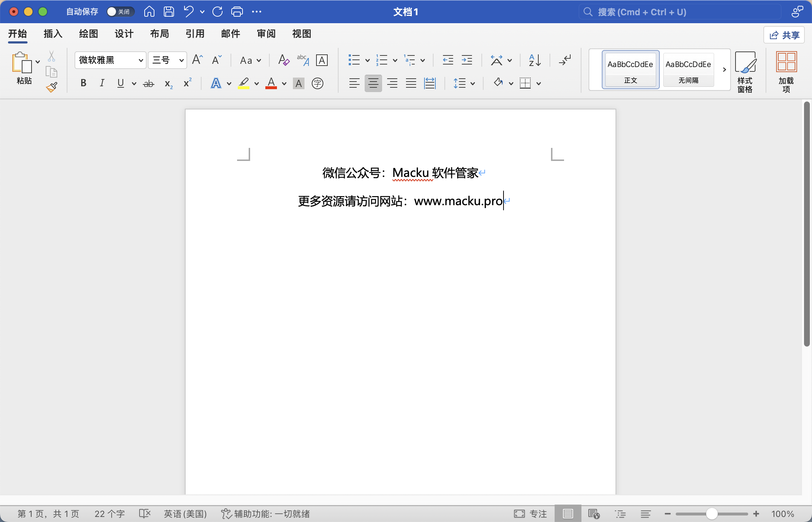Screen dimensions: 812x522
Task: Toggle AutoSave switch
Action: click(121, 12)
